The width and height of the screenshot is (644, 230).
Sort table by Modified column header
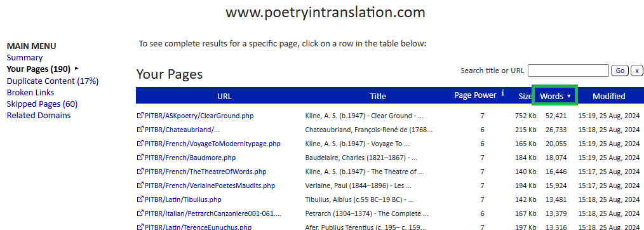pyautogui.click(x=608, y=96)
